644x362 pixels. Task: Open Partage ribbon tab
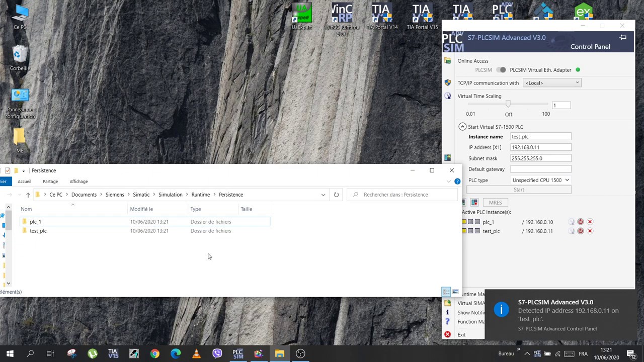50,182
